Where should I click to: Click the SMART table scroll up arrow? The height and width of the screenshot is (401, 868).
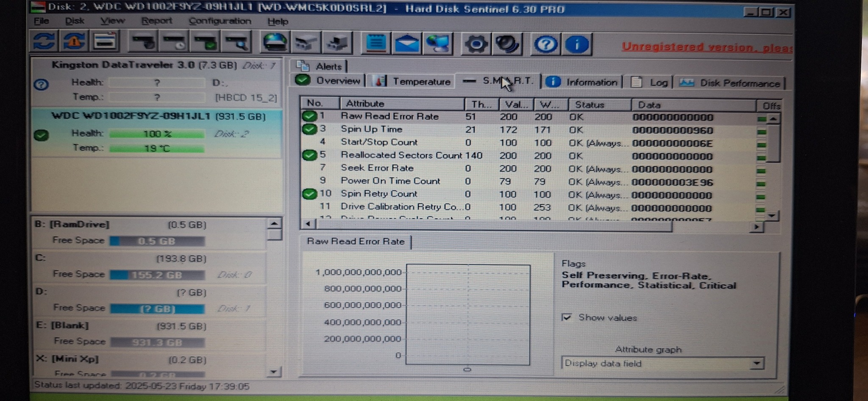(773, 119)
